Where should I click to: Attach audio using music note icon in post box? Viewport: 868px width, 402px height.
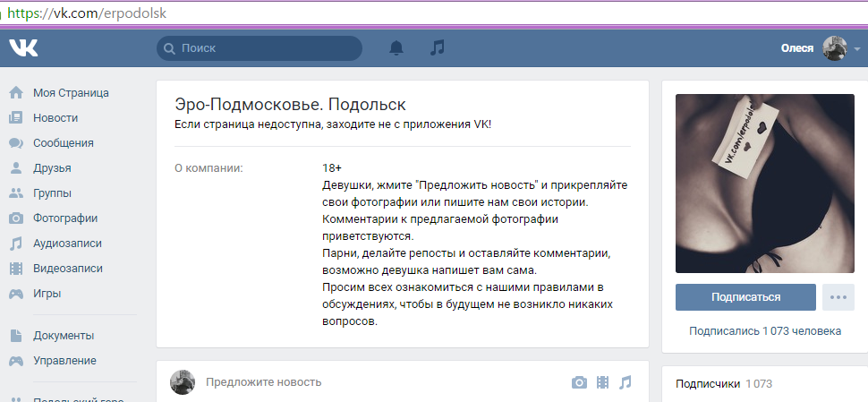(x=625, y=382)
